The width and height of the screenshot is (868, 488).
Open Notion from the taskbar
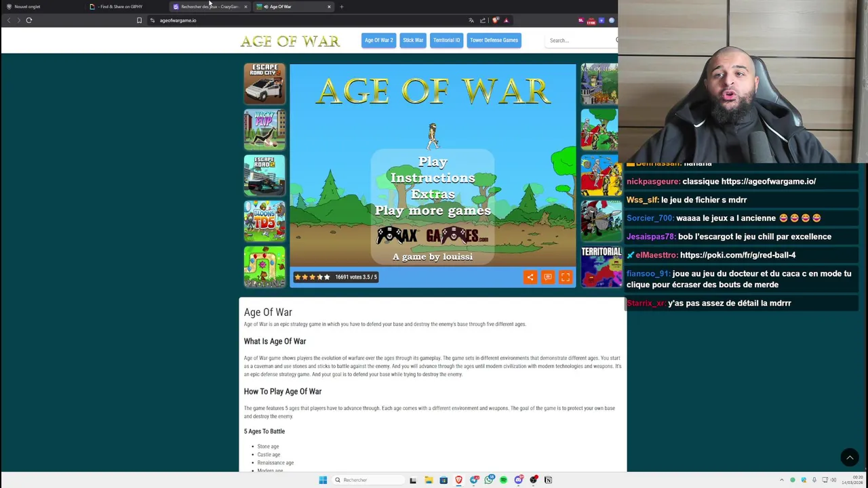click(x=549, y=480)
